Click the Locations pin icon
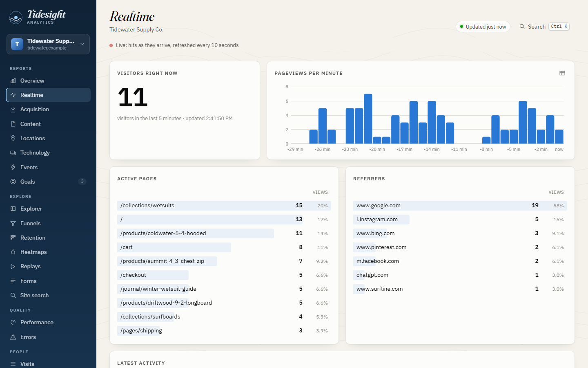Screen dimensions: 588x368 [x=13, y=138]
